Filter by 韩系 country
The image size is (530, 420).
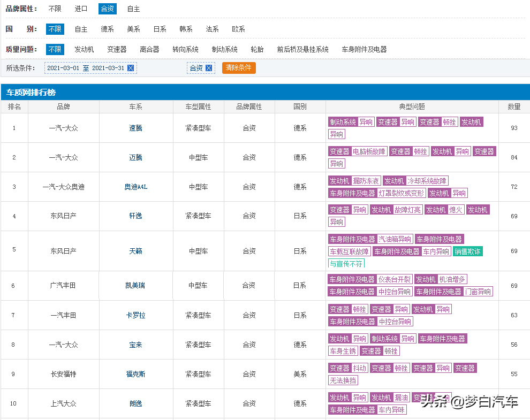coord(186,29)
